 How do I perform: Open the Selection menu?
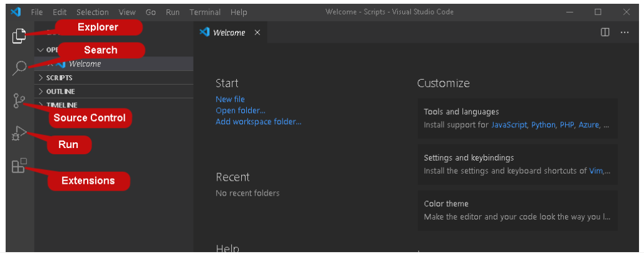point(93,12)
